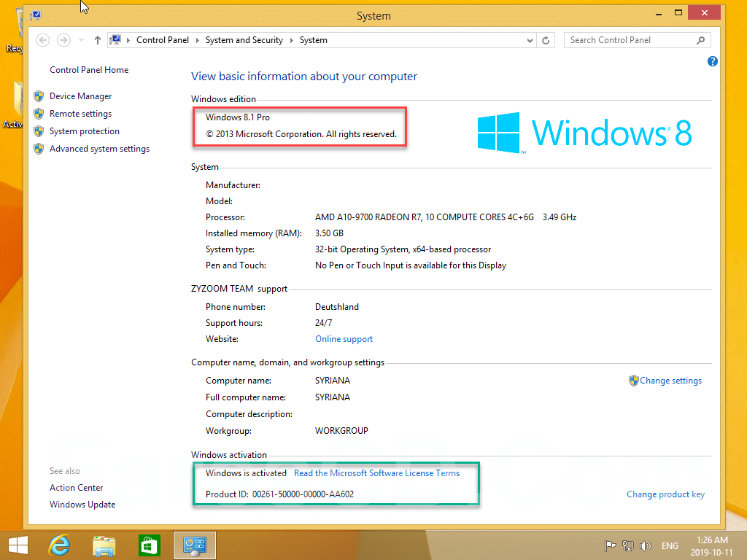The image size is (747, 560).
Task: Click the 'Windows is activated' status text
Action: pyautogui.click(x=246, y=473)
